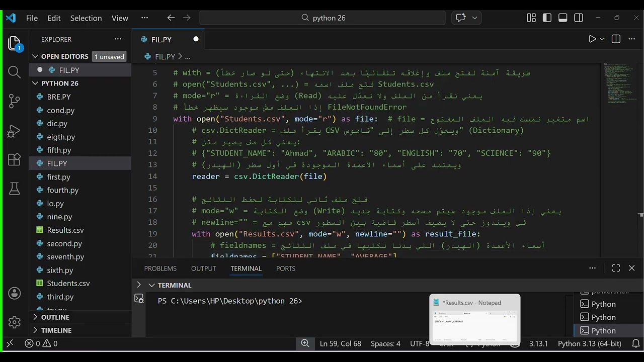The image size is (644, 362).
Task: Collapse the TERMINAL group header
Action: point(151,285)
